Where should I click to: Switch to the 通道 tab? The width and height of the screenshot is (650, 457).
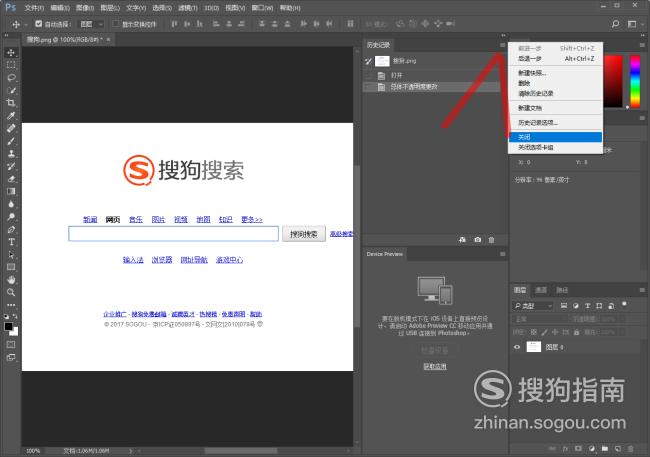pos(541,290)
